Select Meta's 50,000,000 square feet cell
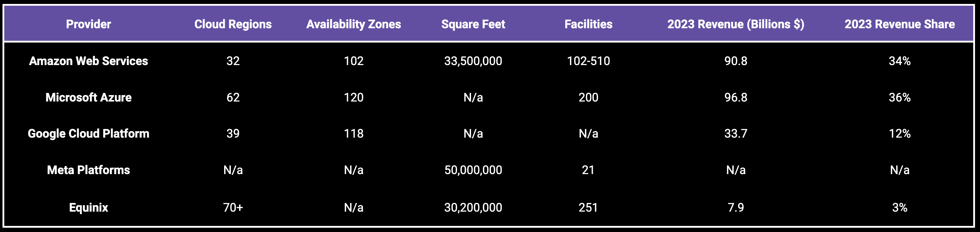The width and height of the screenshot is (980, 232). click(473, 170)
